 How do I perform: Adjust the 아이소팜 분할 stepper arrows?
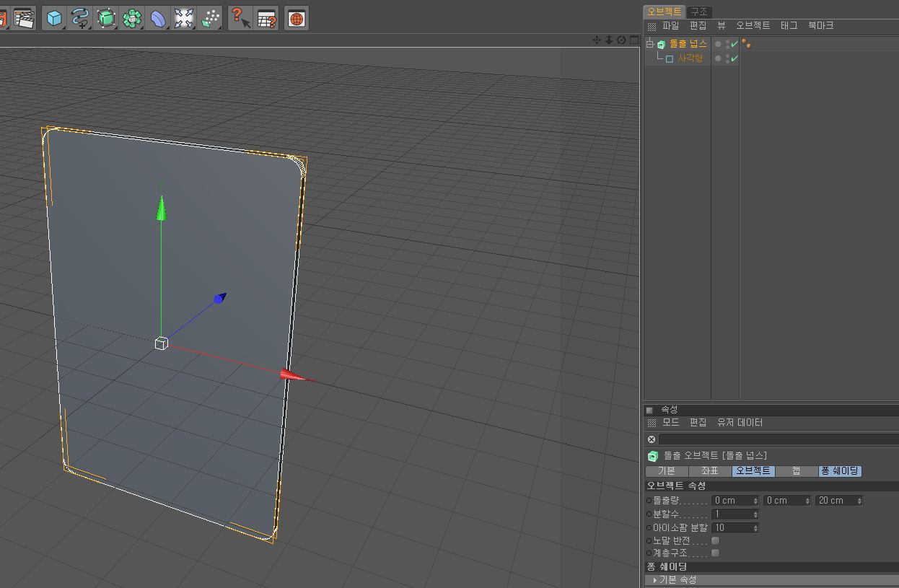point(755,528)
